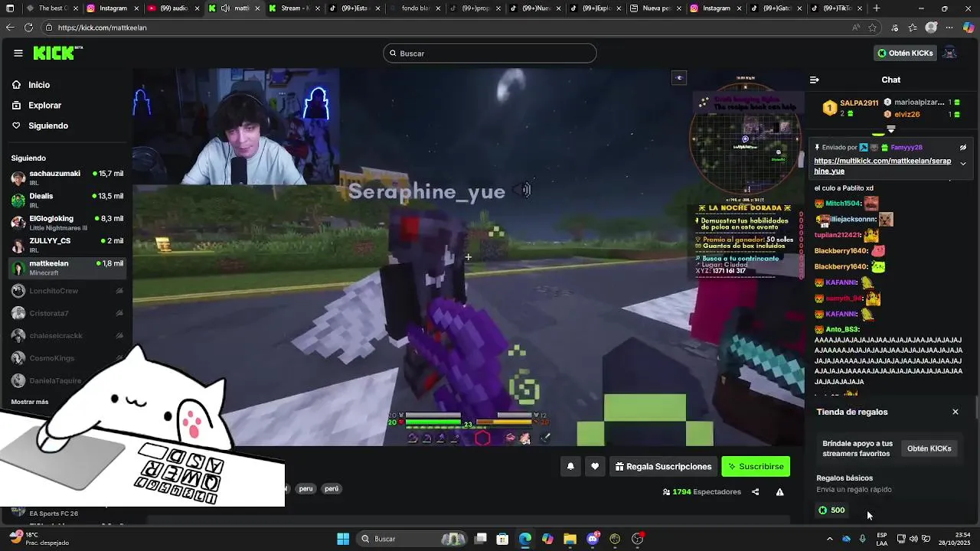980x551 pixels.
Task: Click the KICK logo
Action: 57,53
